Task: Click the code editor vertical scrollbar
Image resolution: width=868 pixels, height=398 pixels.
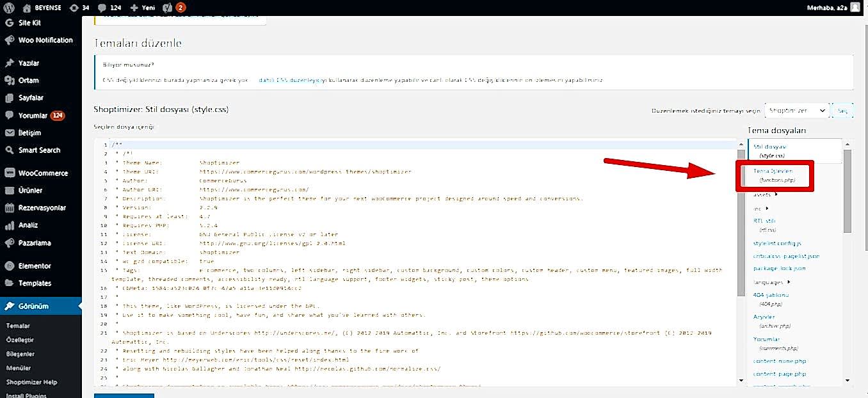Action: click(x=741, y=224)
